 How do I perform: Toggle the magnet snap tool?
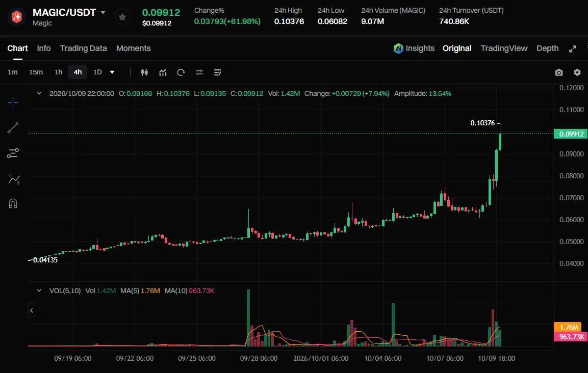click(x=13, y=203)
